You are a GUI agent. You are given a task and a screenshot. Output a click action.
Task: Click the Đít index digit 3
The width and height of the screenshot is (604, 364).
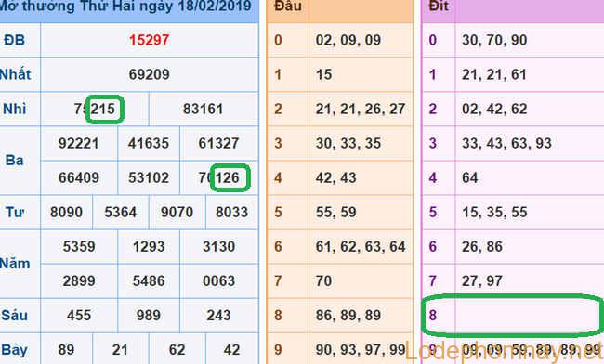point(433,143)
